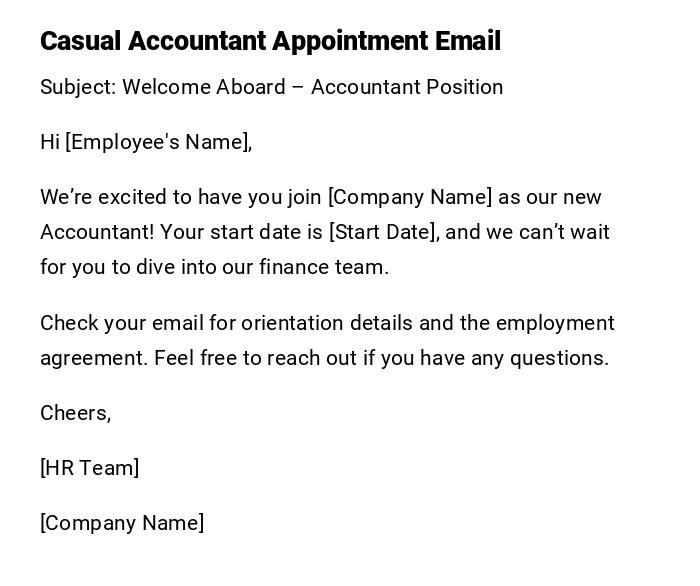700x586 pixels.
Task: Click the greeting word 'Hi'
Action: coord(50,142)
